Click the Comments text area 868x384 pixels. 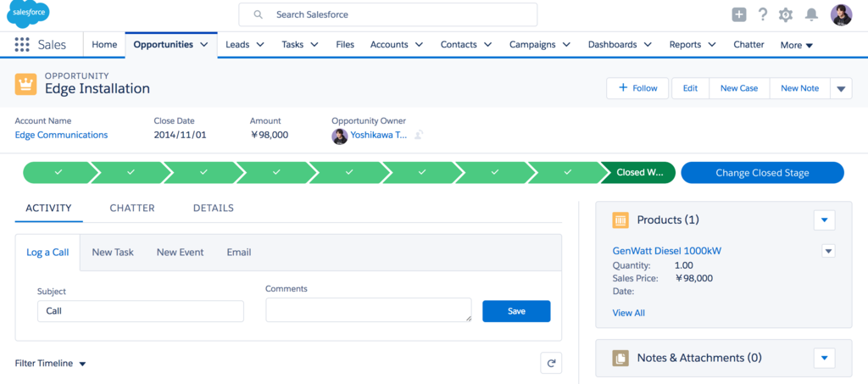click(x=369, y=310)
